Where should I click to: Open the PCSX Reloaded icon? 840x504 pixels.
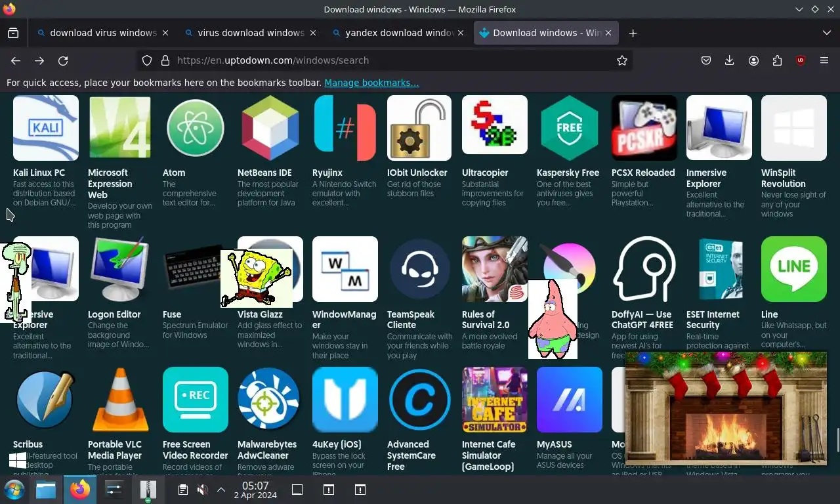tap(644, 128)
